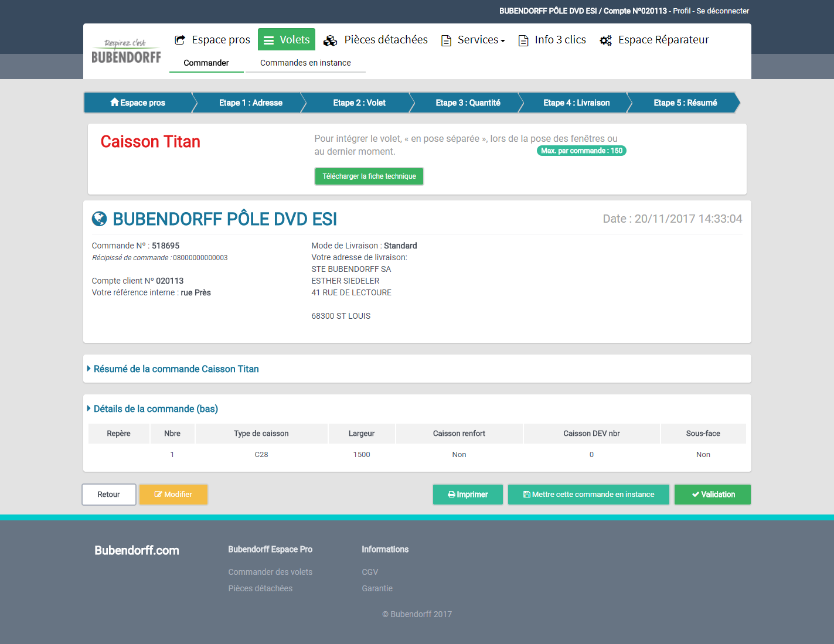Print the order with Imprimer
The height and width of the screenshot is (644, 834).
pyautogui.click(x=468, y=495)
